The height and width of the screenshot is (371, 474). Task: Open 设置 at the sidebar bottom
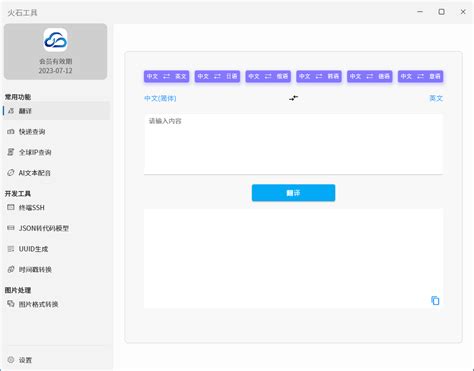pos(56,360)
